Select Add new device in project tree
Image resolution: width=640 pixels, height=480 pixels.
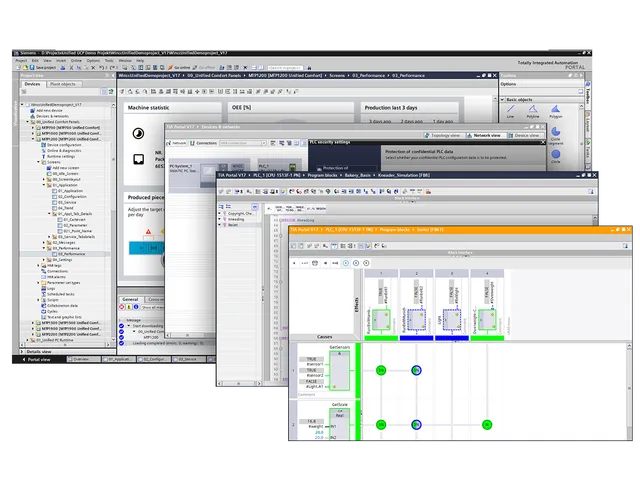[46, 110]
